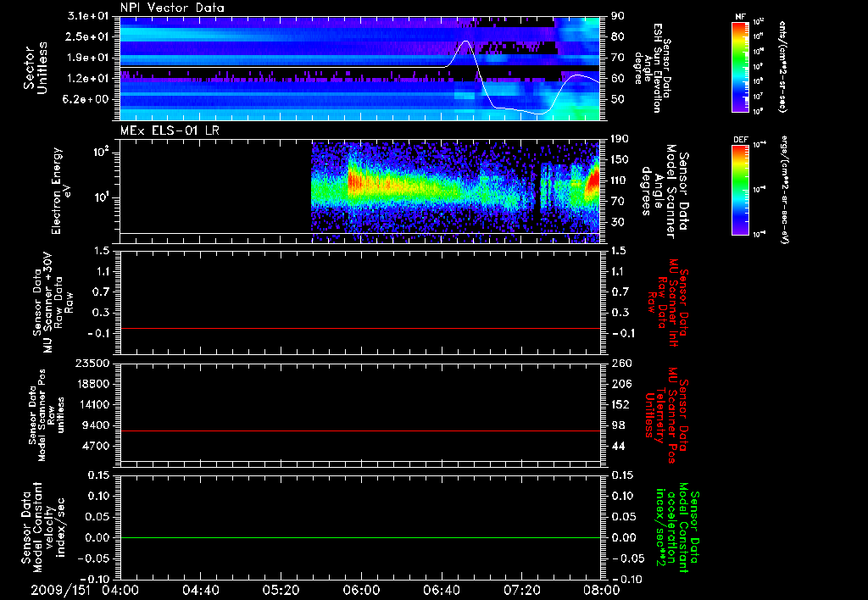
Task: Select the 'NPI Vector Data' panel title
Action: [172, 8]
